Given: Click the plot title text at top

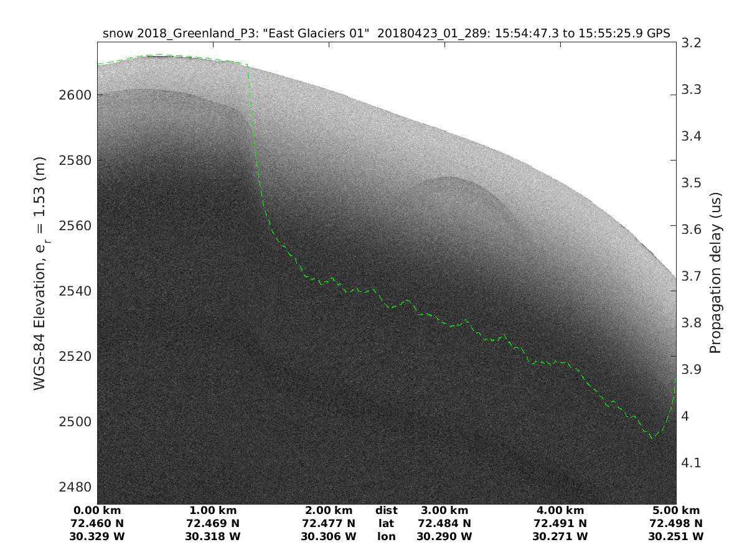Looking at the screenshot, I should (386, 34).
